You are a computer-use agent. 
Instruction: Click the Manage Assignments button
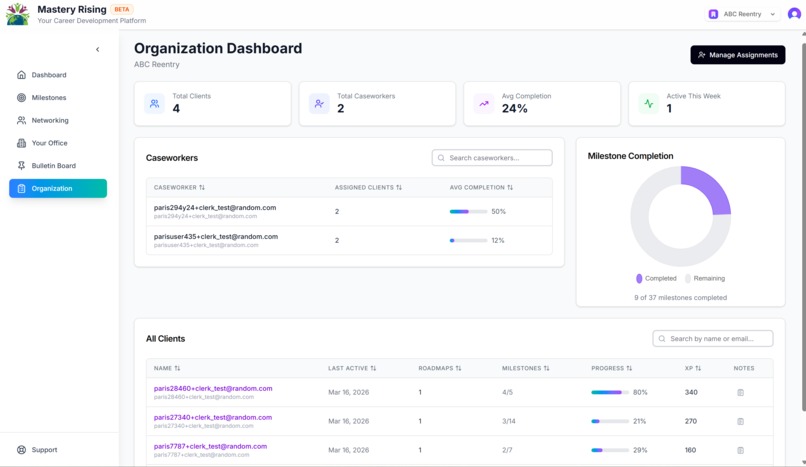point(738,55)
